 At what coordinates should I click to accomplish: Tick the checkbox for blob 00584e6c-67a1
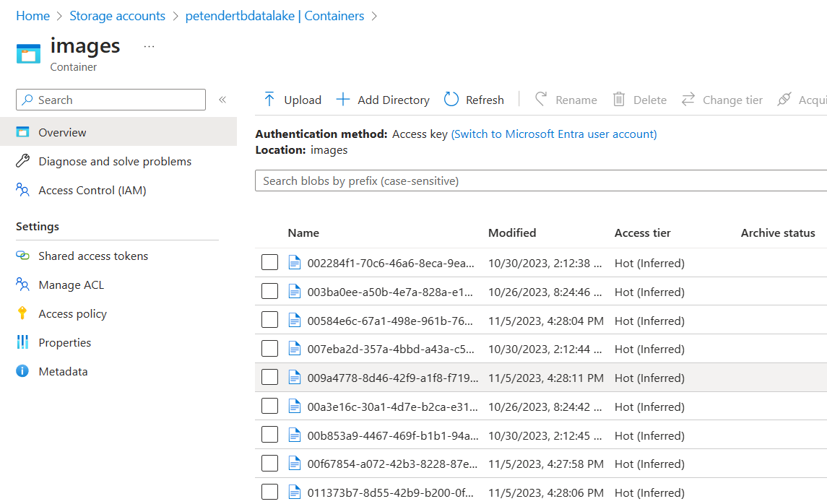269,319
